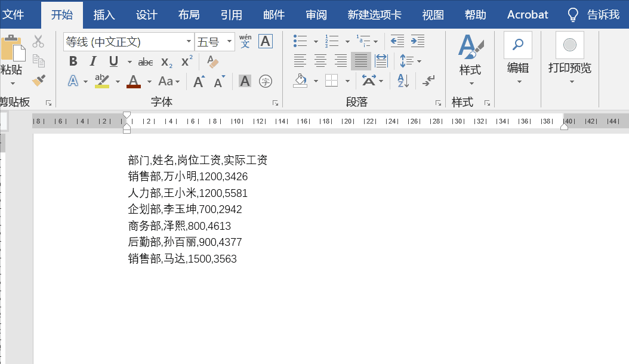Toggle justify alignment
629x364 pixels.
pyautogui.click(x=360, y=61)
